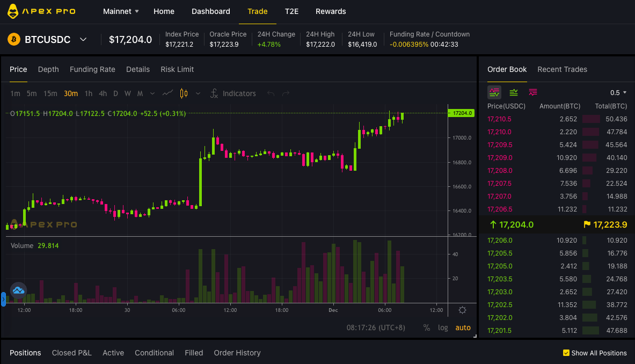Switch to the Risk Limit tab
The height and width of the screenshot is (364, 635).
tap(177, 69)
